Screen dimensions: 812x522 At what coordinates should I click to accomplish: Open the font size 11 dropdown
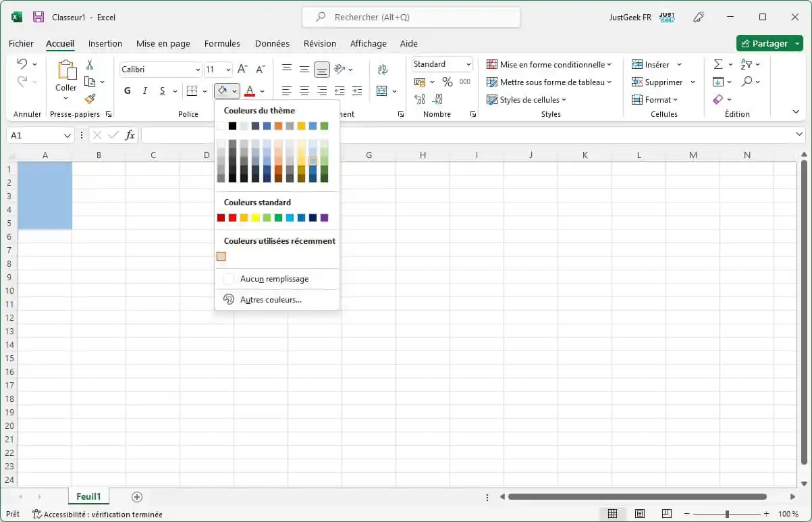click(228, 70)
